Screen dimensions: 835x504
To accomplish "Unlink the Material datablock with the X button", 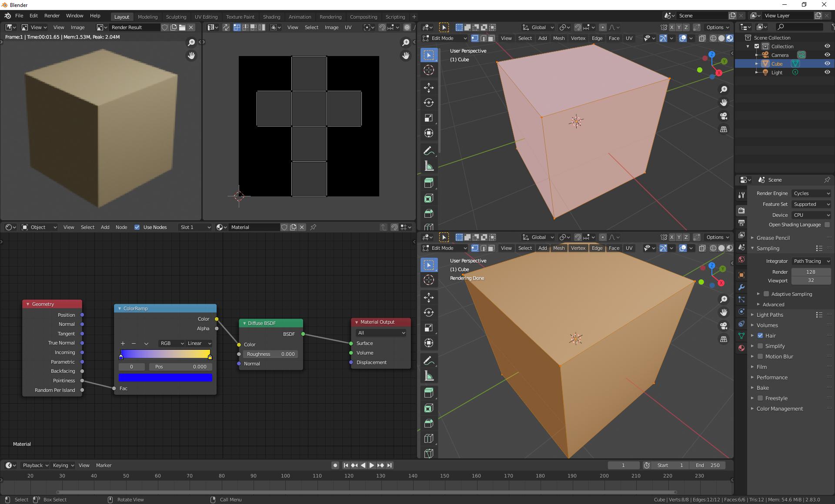I will [x=302, y=227].
